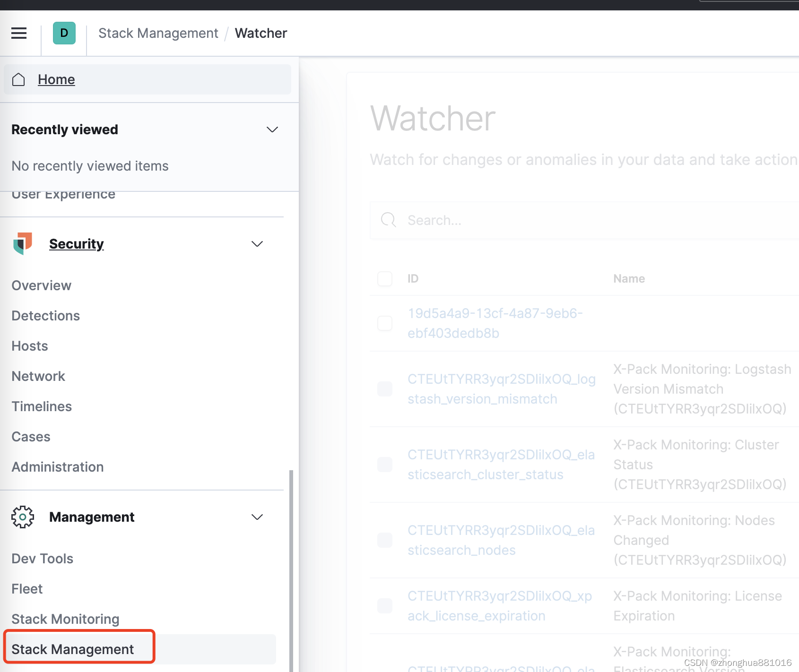Open Security heading link
The height and width of the screenshot is (672, 799).
(77, 244)
